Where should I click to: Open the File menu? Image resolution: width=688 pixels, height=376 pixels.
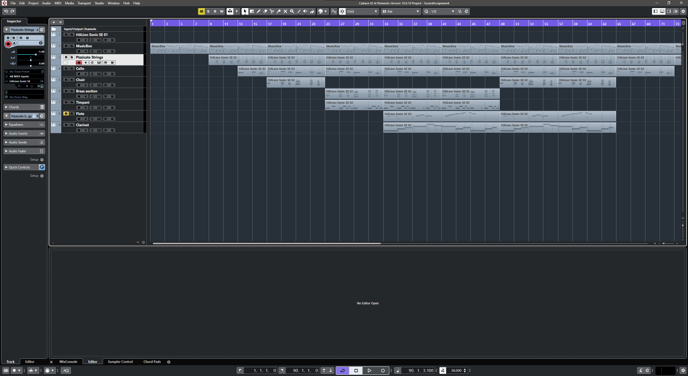[x=13, y=3]
